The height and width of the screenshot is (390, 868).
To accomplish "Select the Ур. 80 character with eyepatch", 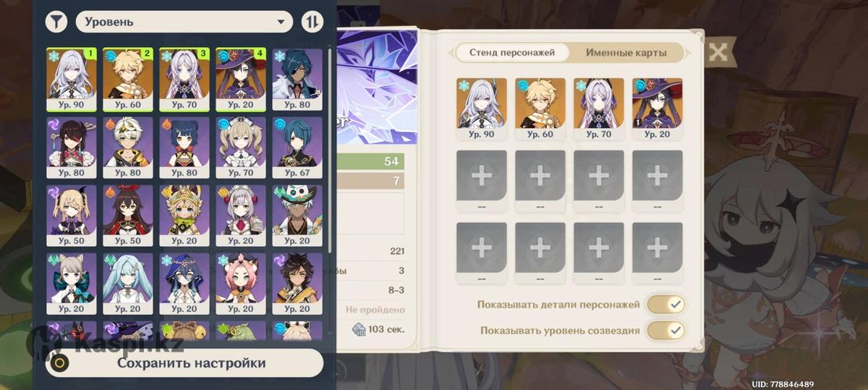I will click(x=72, y=148).
